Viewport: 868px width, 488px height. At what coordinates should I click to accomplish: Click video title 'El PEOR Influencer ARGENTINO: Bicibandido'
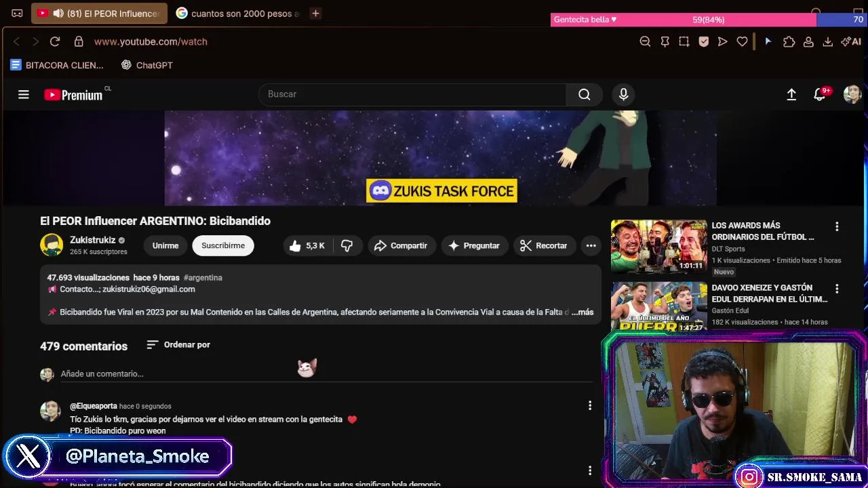pyautogui.click(x=155, y=221)
